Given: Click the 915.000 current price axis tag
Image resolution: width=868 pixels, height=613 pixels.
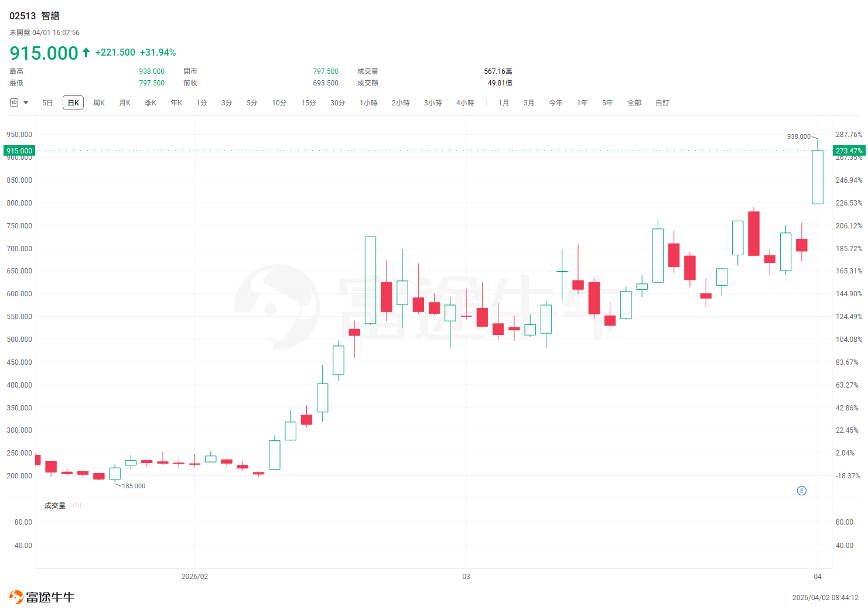Looking at the screenshot, I should pos(19,151).
